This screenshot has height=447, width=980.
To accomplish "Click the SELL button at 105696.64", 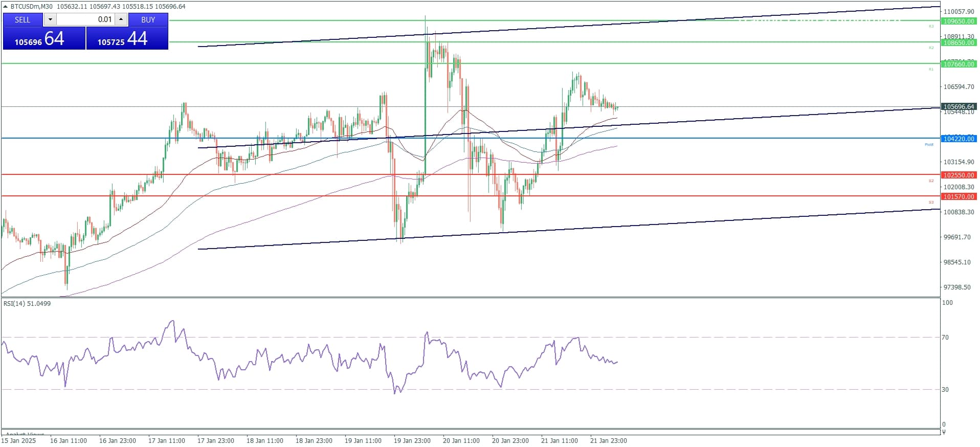I will (x=44, y=38).
